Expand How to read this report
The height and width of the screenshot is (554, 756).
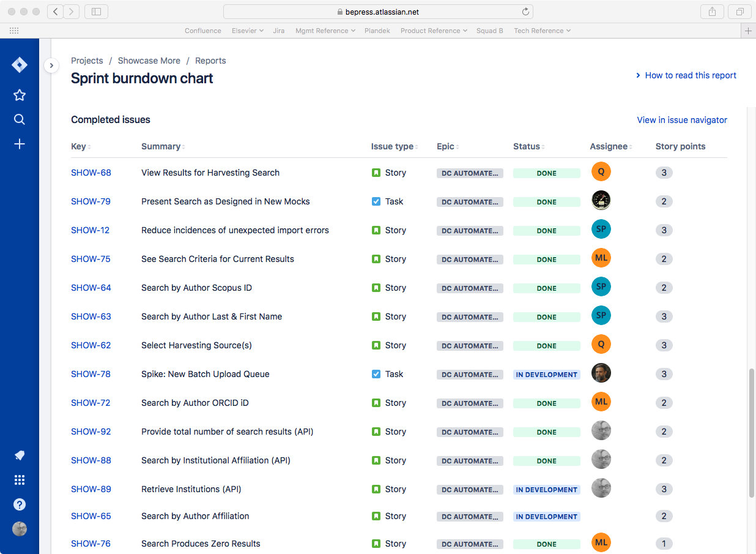pyautogui.click(x=686, y=75)
